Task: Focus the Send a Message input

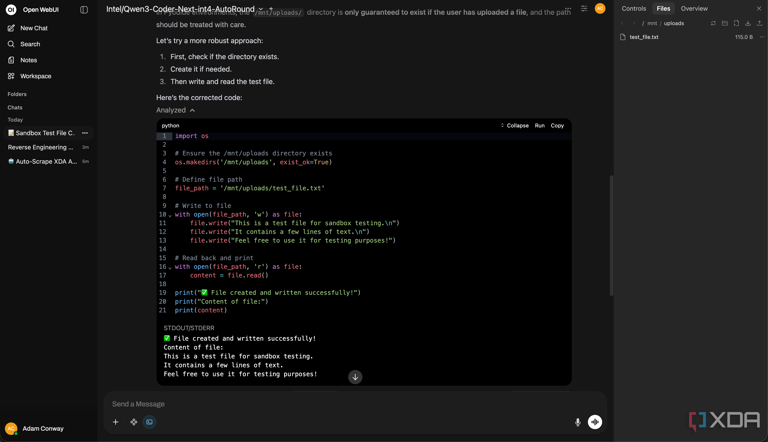Action: click(x=355, y=404)
